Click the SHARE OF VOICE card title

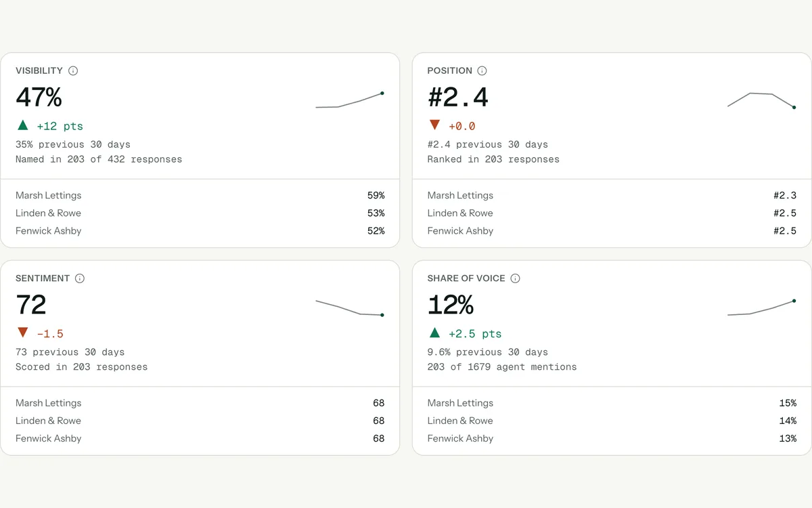click(466, 278)
